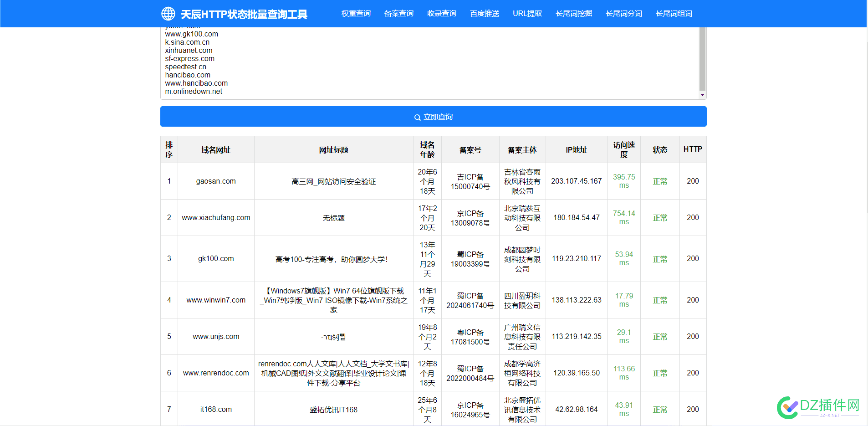Click the 粤ICP备17081500号 record number
868x426 pixels.
(470, 337)
